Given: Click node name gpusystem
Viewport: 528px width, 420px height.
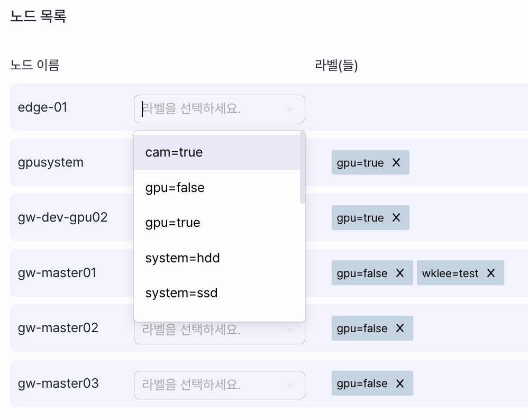Looking at the screenshot, I should pos(50,163).
